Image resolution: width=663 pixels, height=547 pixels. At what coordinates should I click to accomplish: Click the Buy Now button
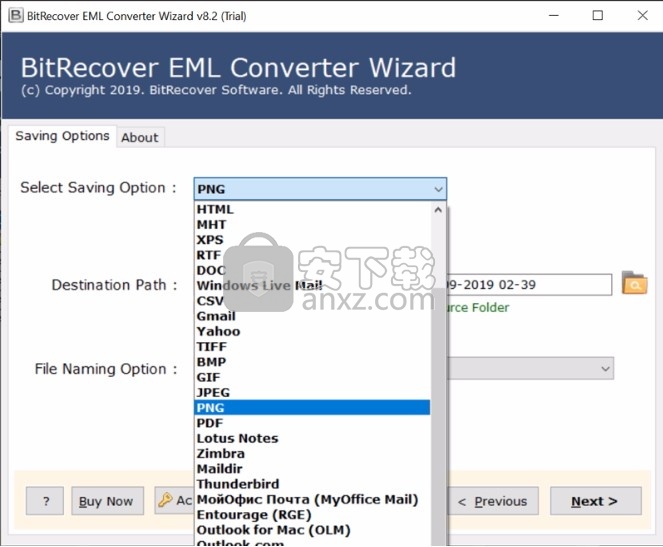[107, 501]
